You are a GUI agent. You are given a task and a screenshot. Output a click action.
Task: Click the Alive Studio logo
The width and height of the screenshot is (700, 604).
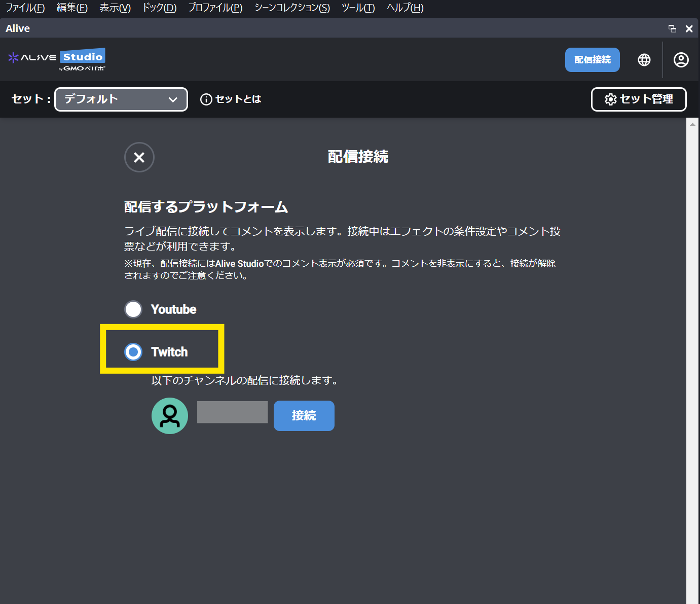coord(57,60)
